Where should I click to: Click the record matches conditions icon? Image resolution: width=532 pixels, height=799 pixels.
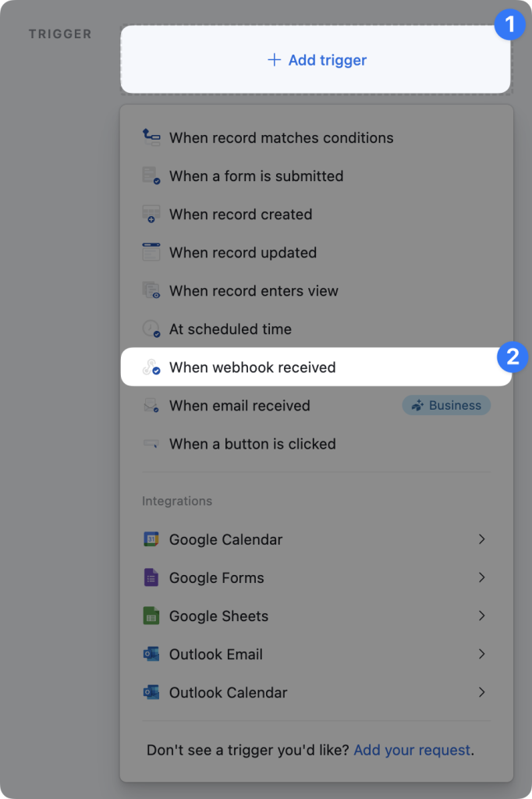click(x=151, y=137)
